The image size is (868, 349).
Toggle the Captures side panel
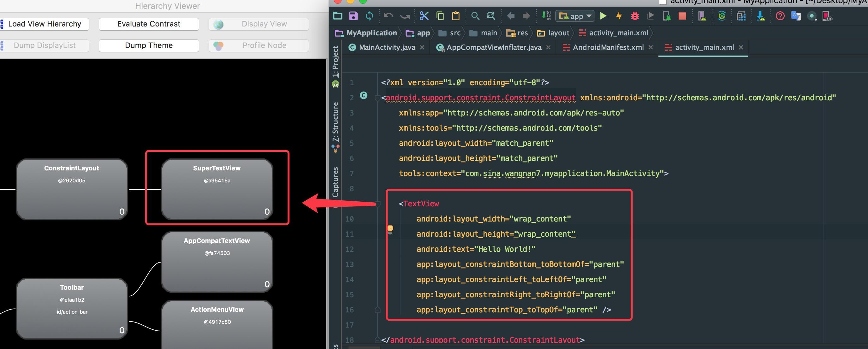[x=335, y=182]
